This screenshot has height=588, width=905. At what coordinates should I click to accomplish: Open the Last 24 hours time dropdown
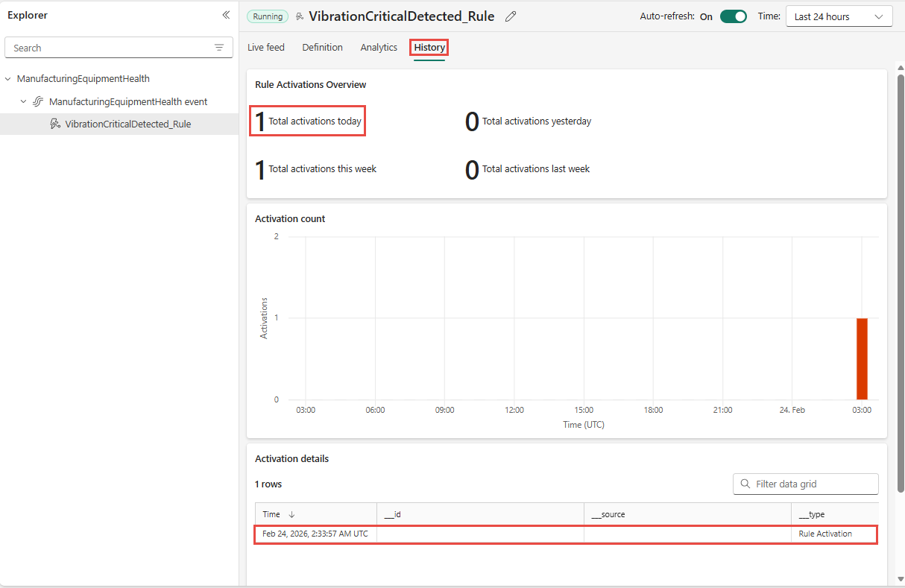click(839, 16)
